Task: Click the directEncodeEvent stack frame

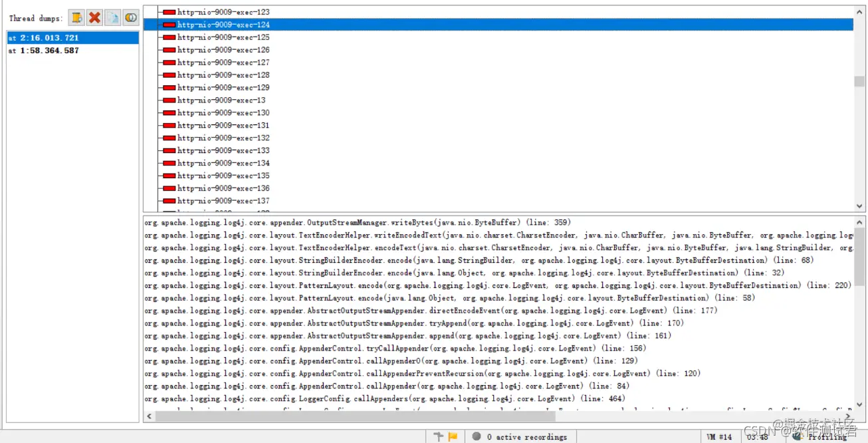Action: (x=431, y=311)
